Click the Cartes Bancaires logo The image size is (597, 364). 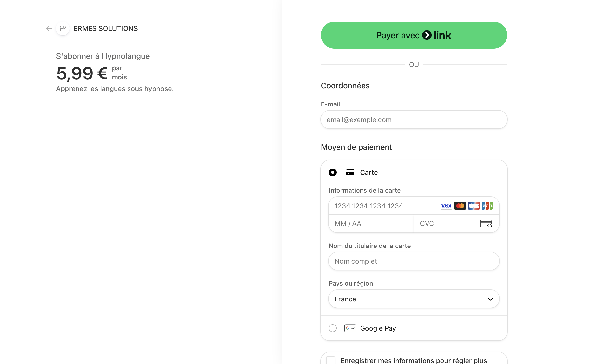[473, 206]
